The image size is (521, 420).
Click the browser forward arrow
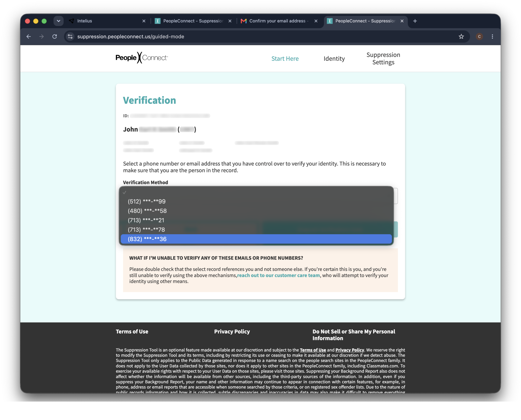pyautogui.click(x=42, y=37)
